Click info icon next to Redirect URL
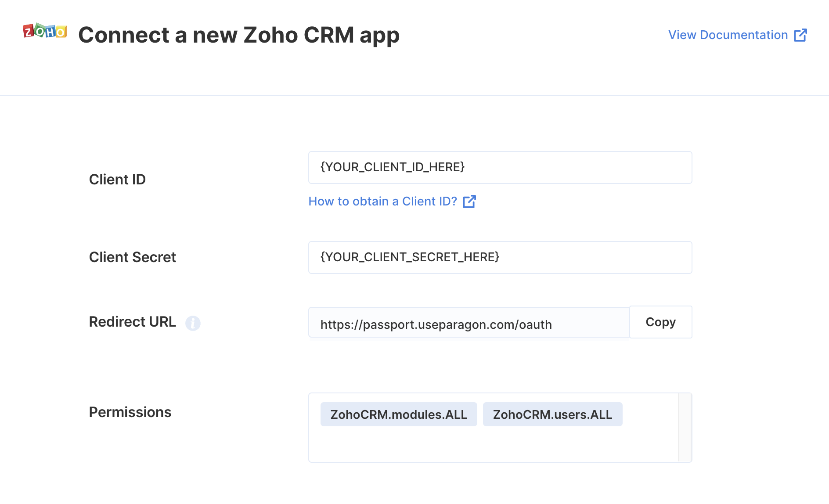This screenshot has height=504, width=829. pos(193,323)
